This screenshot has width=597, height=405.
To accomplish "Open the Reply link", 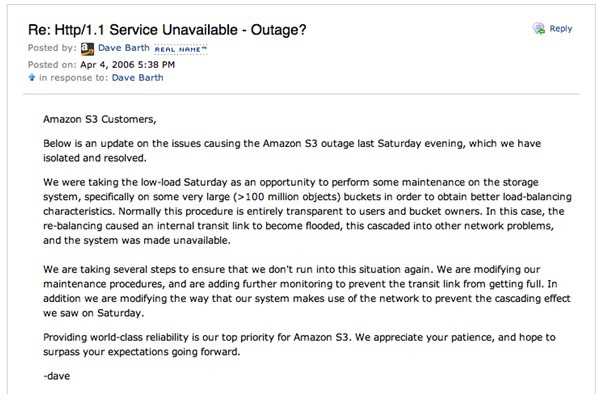I will 560,29.
